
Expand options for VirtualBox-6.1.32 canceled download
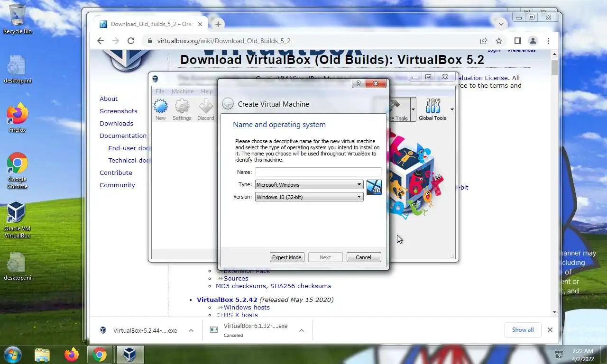tap(302, 330)
